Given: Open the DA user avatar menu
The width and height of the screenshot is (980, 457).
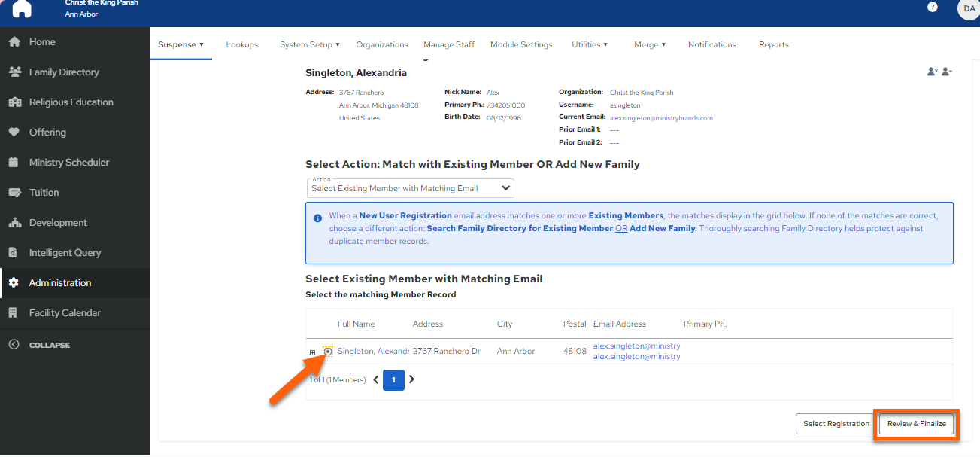Looking at the screenshot, I should coord(969,8).
